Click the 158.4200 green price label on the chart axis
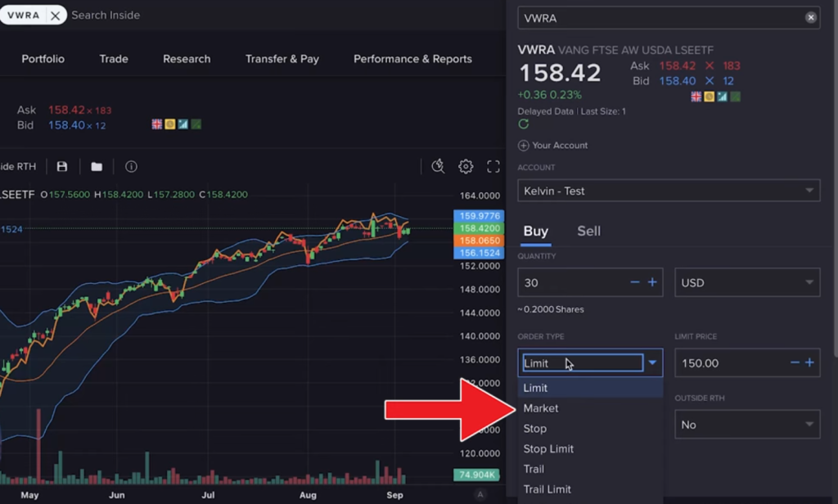Image resolution: width=838 pixels, height=504 pixels. point(479,228)
